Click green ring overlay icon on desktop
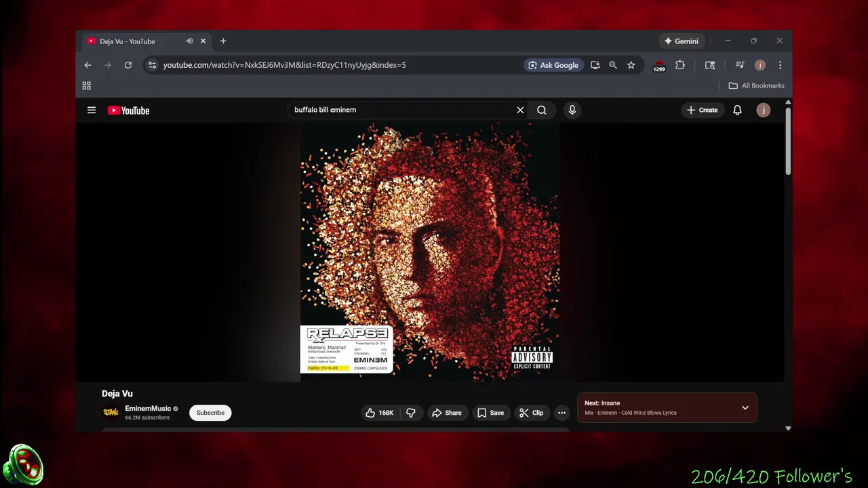This screenshot has height=488, width=868. pos(23,466)
